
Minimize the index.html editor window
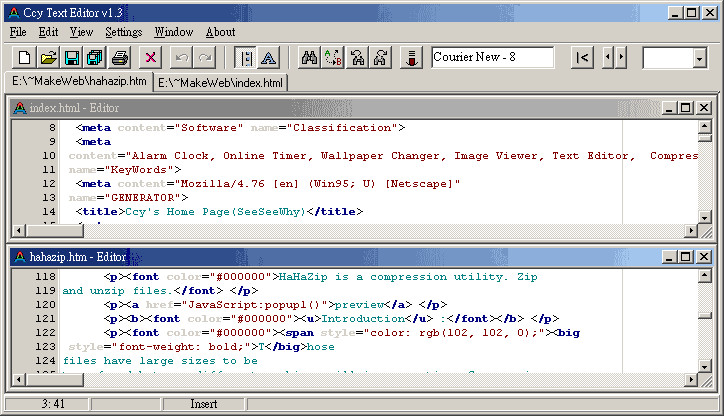(x=669, y=108)
